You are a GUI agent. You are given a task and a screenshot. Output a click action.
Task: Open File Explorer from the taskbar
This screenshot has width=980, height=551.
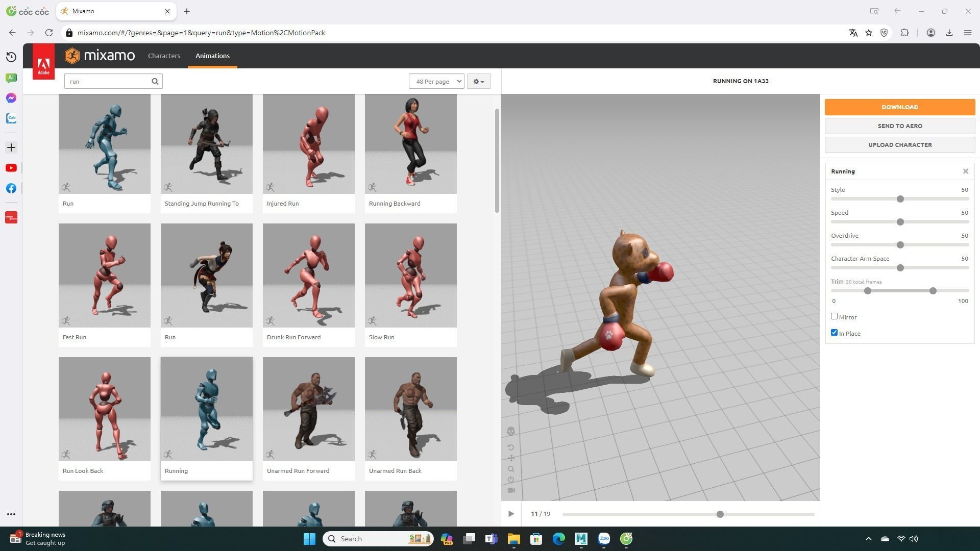(513, 539)
